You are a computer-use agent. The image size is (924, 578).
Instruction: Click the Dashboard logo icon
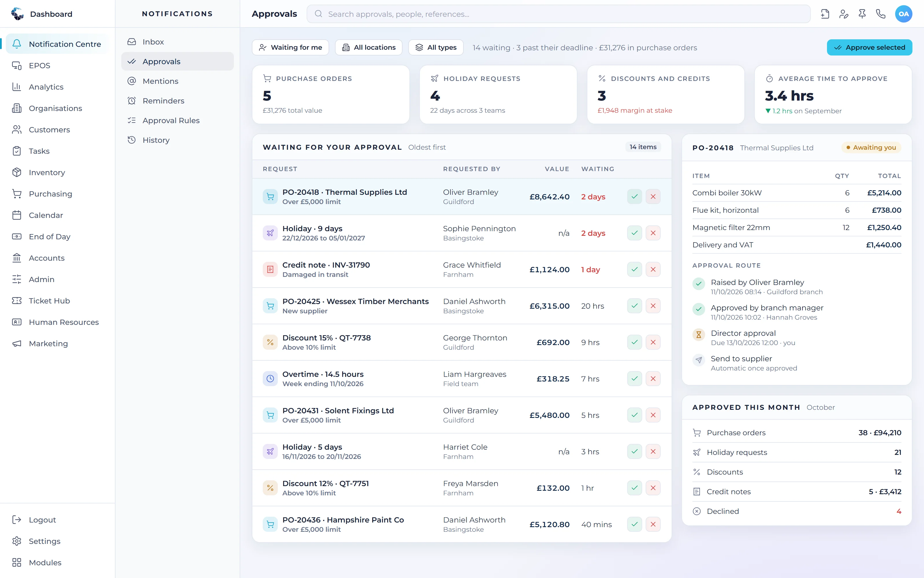(x=17, y=14)
